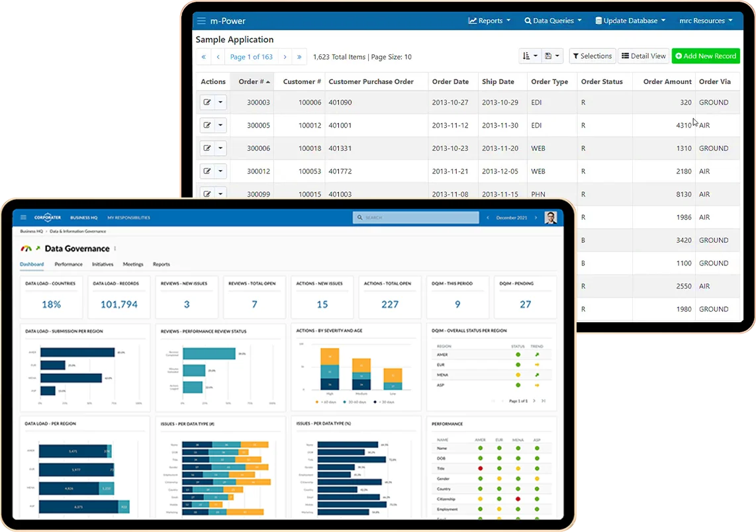Click edit icon for order 300003

[207, 103]
